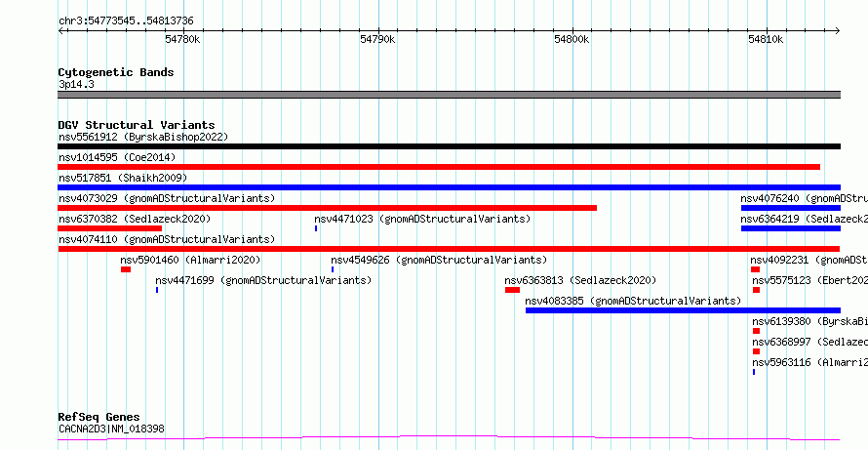Open the nsv4076240 variant label

point(805,198)
